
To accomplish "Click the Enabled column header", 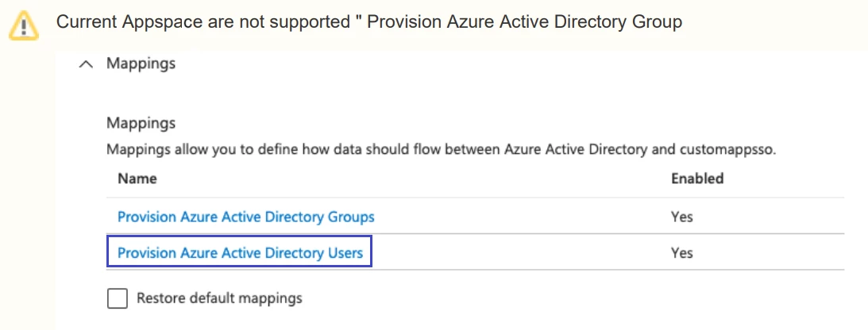I will pyautogui.click(x=697, y=178).
